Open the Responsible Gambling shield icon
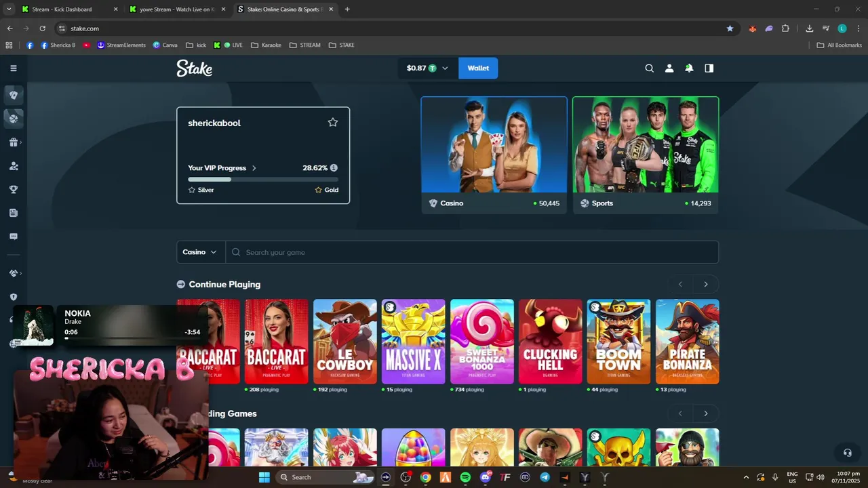 (14, 297)
